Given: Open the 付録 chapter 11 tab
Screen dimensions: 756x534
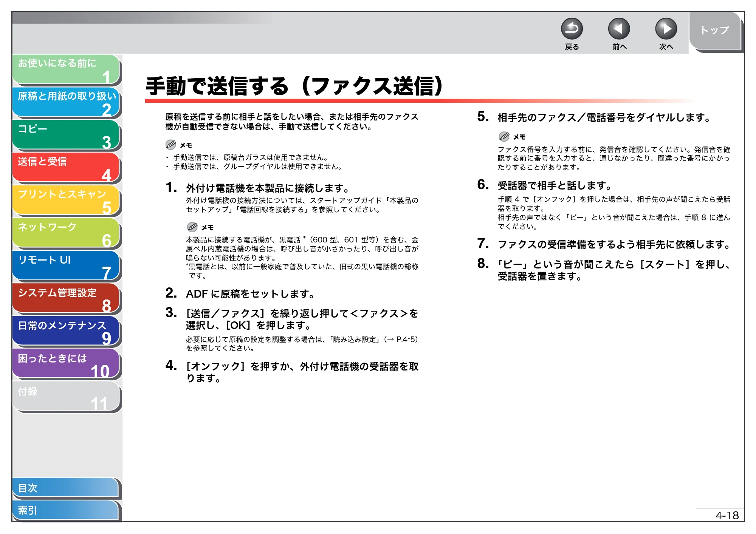Looking at the screenshot, I should click(x=66, y=397).
